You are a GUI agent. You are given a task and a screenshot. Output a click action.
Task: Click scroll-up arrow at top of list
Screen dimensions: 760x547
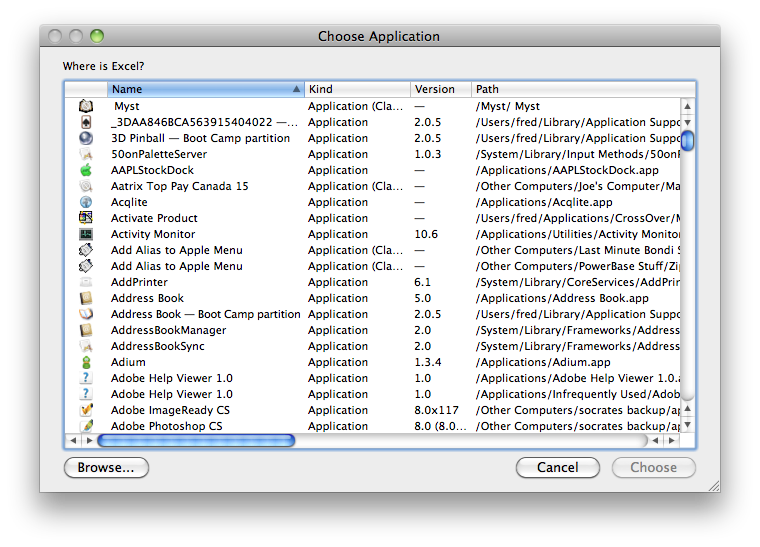click(688, 106)
